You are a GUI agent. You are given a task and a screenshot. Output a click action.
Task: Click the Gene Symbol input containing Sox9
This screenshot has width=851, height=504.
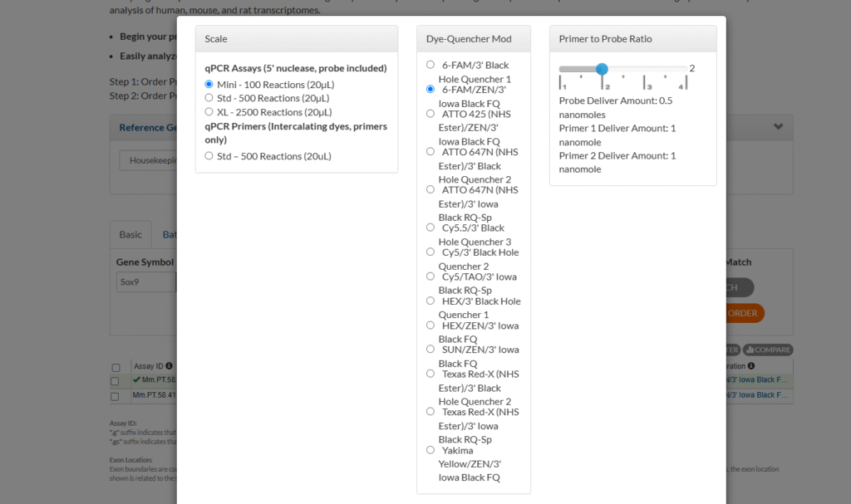[x=145, y=282]
